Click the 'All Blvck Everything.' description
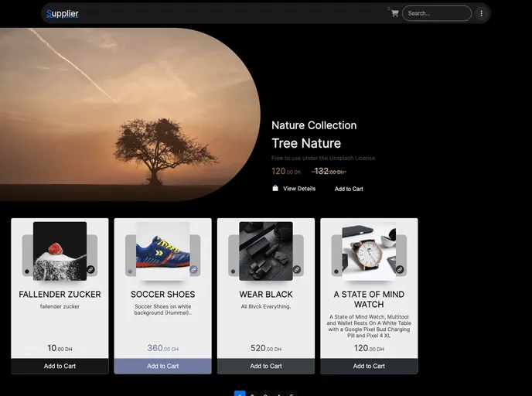This screenshot has height=396, width=532. point(266,306)
